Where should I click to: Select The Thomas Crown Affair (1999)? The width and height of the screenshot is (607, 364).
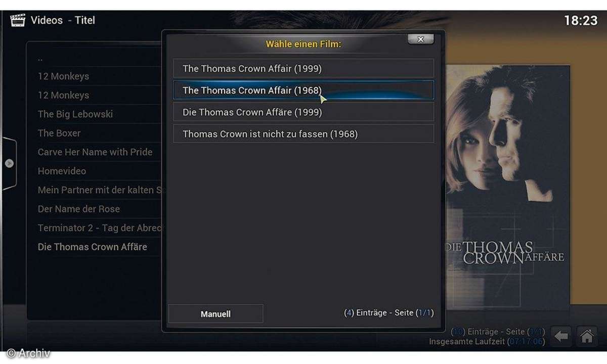(x=303, y=68)
